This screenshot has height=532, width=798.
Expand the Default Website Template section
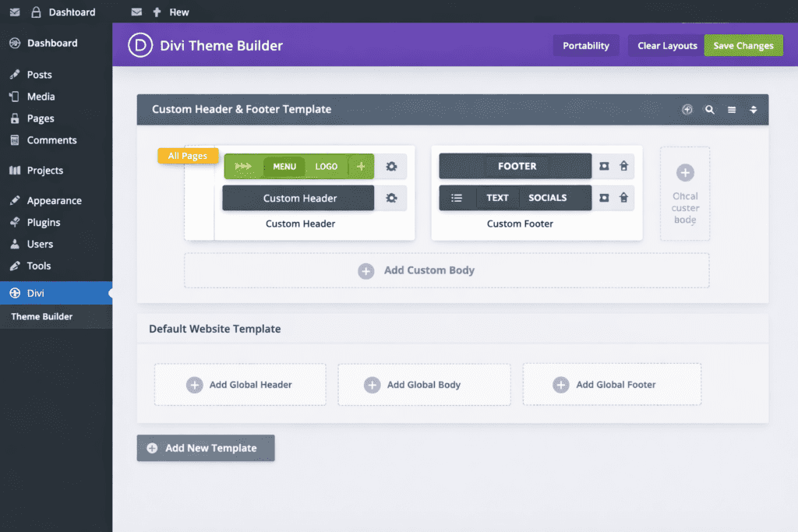coord(214,329)
